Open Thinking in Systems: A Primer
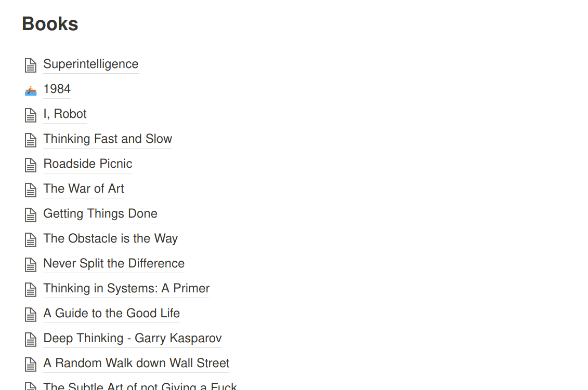588x390 pixels. point(126,288)
